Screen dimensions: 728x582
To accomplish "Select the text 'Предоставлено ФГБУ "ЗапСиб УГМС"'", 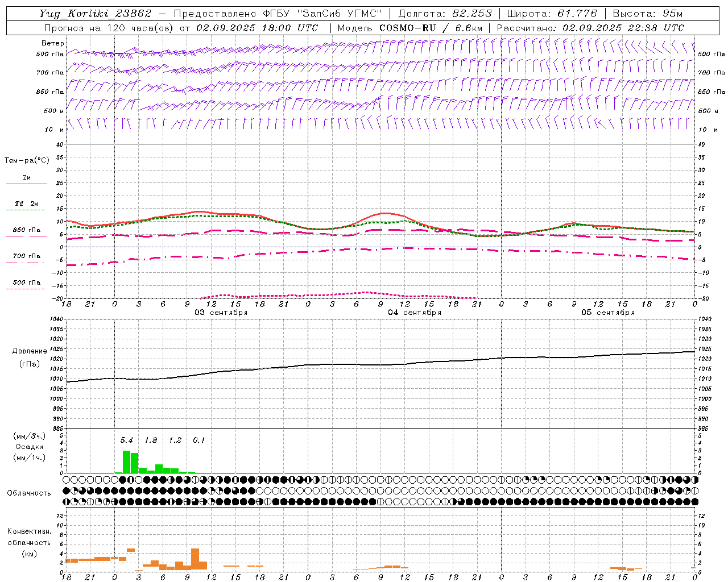I will 278,14.
